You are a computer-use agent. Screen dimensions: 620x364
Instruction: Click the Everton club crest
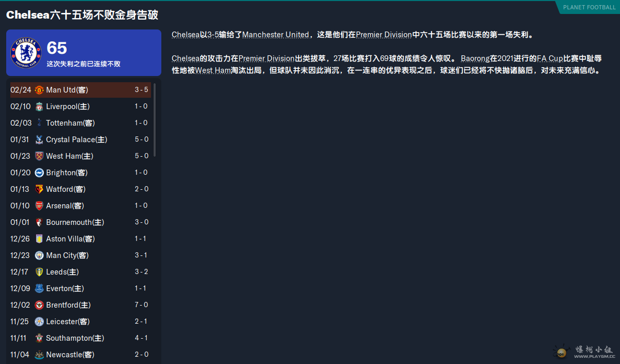tap(39, 289)
